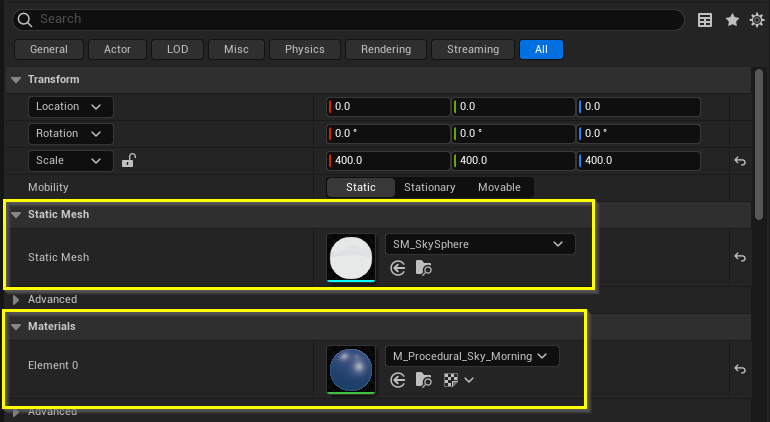The image size is (770, 422).
Task: Reset Static Mesh to default
Action: pos(740,257)
